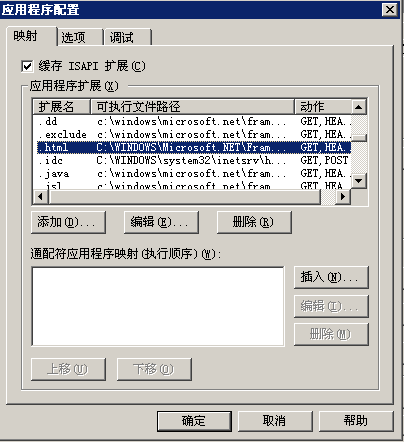Sort by the 扩展名 column header
Image resolution: width=404 pixels, height=442 pixels.
click(x=62, y=107)
